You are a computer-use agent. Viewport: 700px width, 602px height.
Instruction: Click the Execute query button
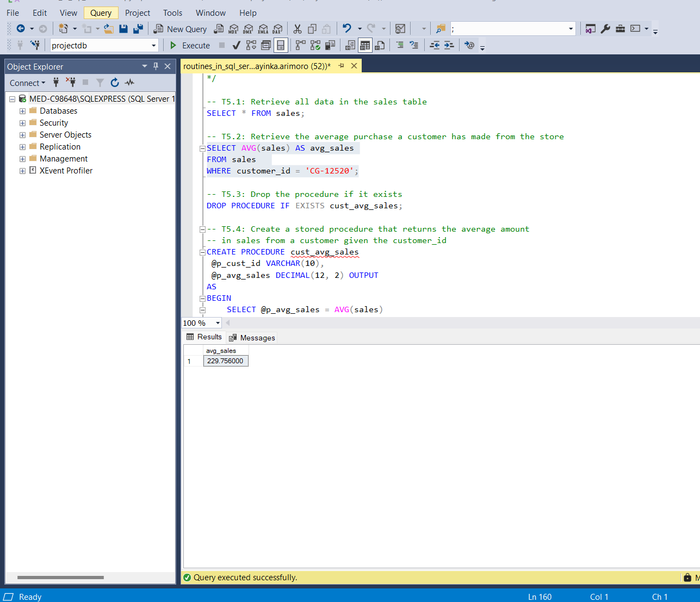coord(190,46)
